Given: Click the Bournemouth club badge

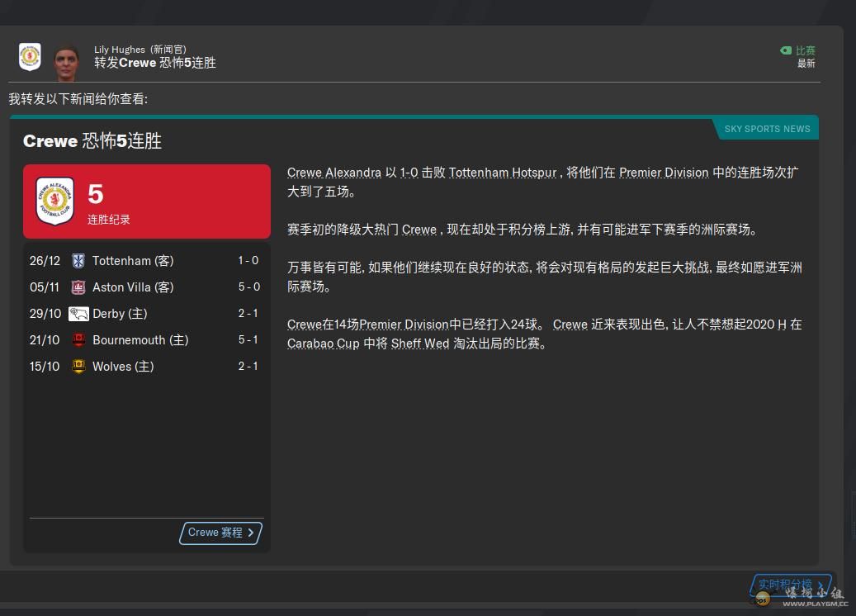Looking at the screenshot, I should pos(78,339).
